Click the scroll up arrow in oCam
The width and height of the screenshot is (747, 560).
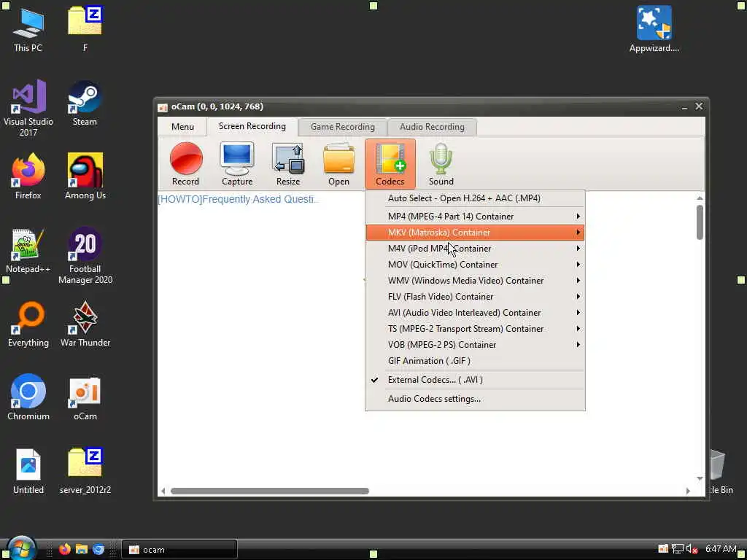coord(700,198)
